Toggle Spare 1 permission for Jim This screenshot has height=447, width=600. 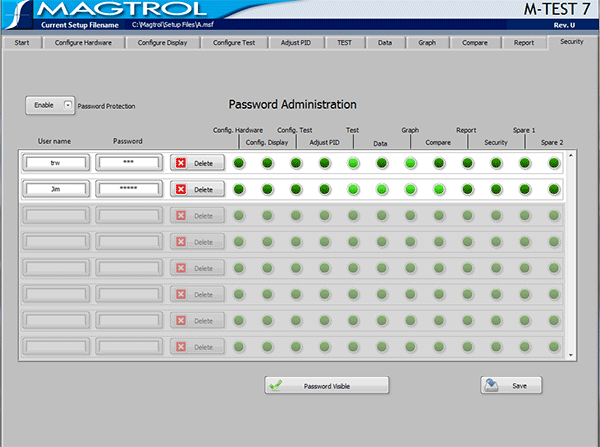pyautogui.click(x=525, y=189)
